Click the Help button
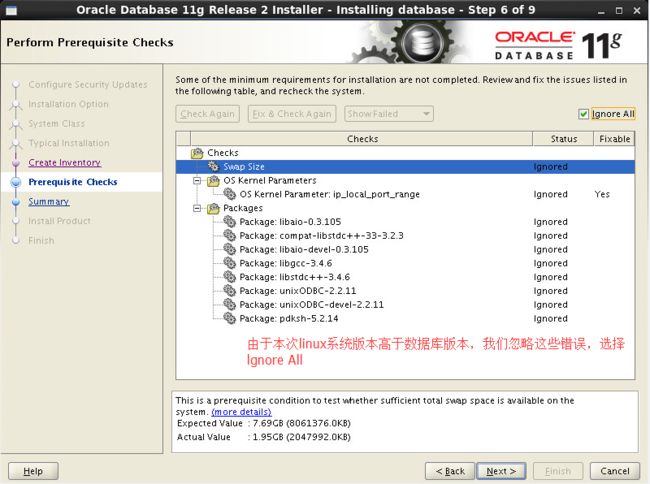Image resolution: width=650 pixels, height=484 pixels. [33, 471]
